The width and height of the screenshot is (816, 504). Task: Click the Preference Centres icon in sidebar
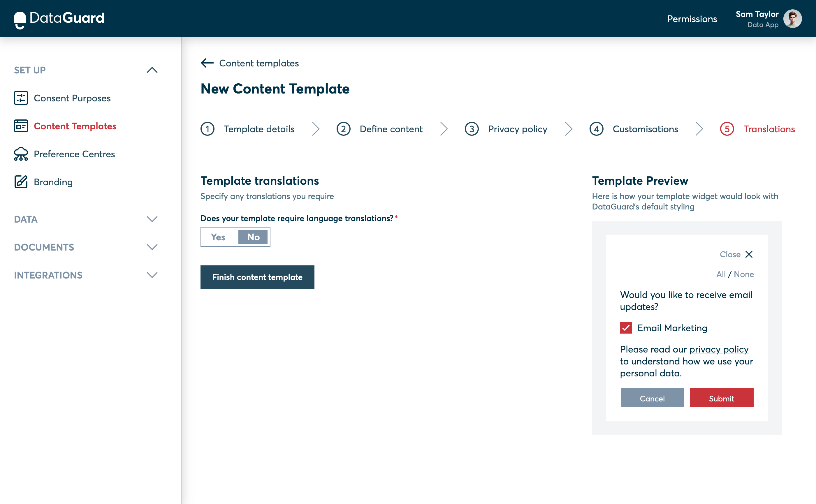coord(20,154)
